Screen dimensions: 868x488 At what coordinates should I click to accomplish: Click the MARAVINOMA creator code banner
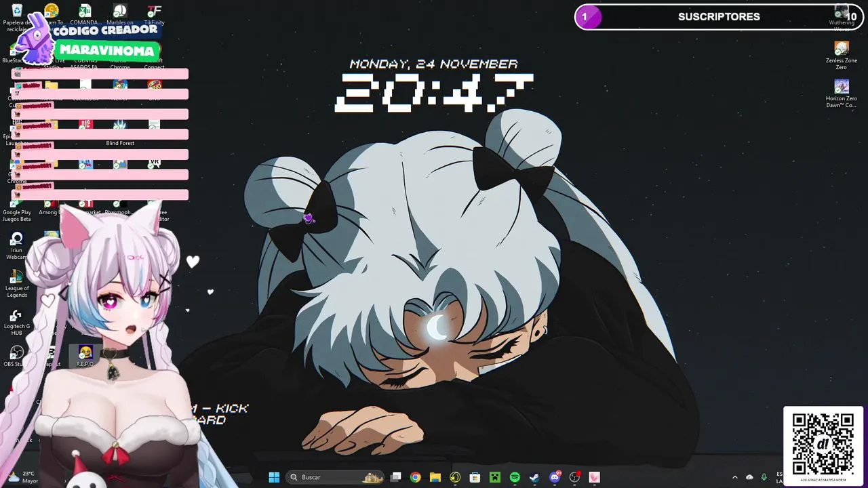(x=106, y=50)
